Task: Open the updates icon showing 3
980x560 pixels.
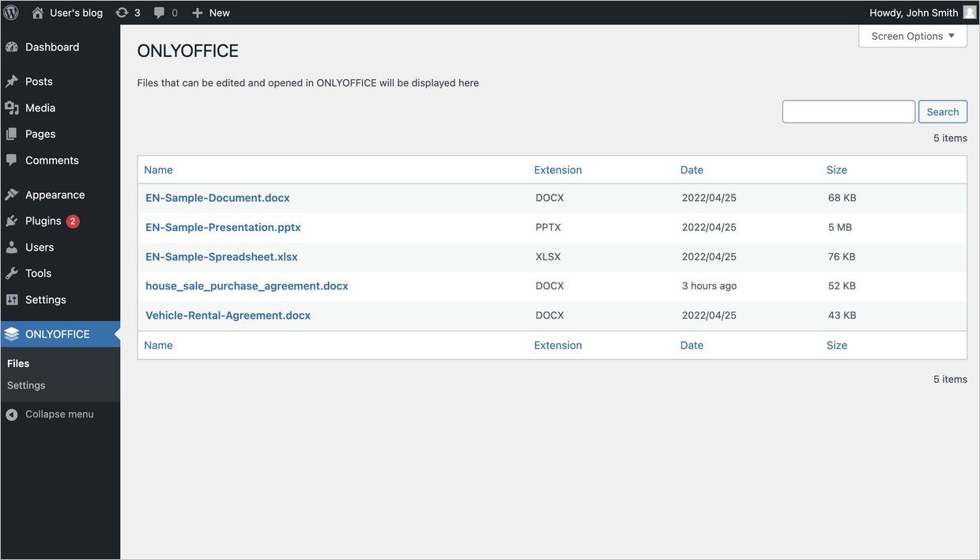Action: [122, 13]
